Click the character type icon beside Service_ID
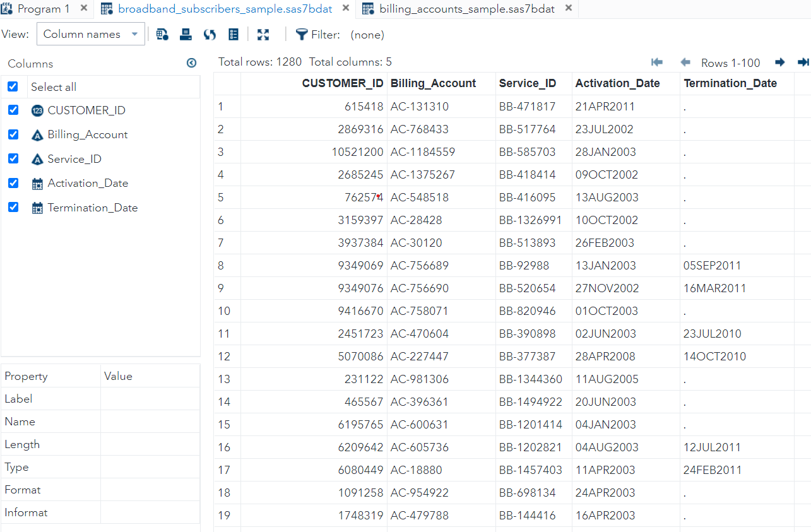This screenshot has width=811, height=532. point(37,159)
